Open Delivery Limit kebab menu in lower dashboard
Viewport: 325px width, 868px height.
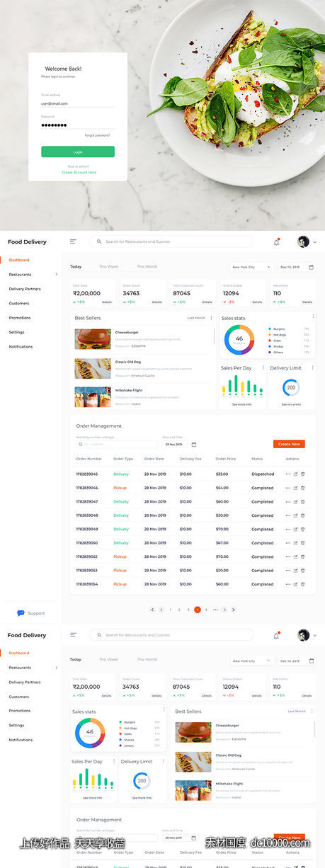(164, 761)
